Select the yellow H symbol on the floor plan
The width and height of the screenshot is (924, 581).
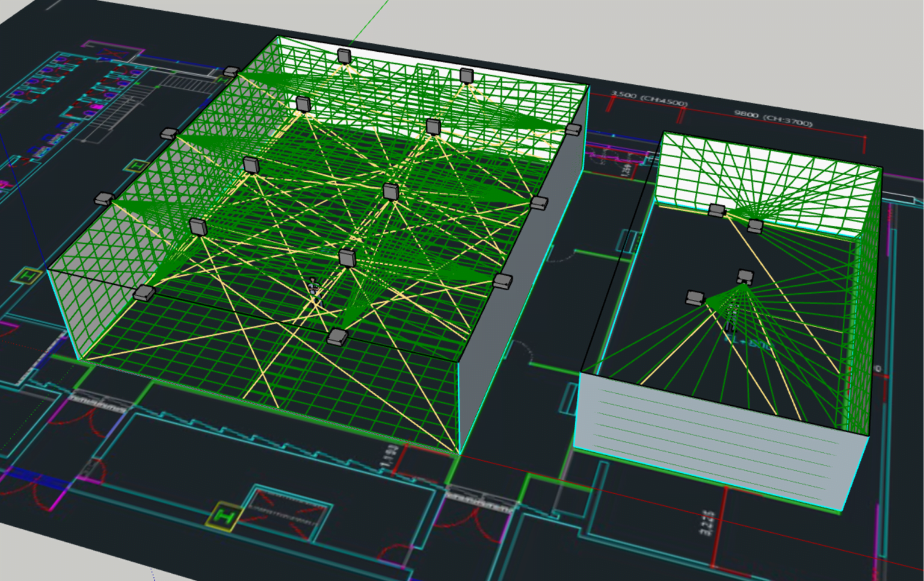(x=224, y=517)
